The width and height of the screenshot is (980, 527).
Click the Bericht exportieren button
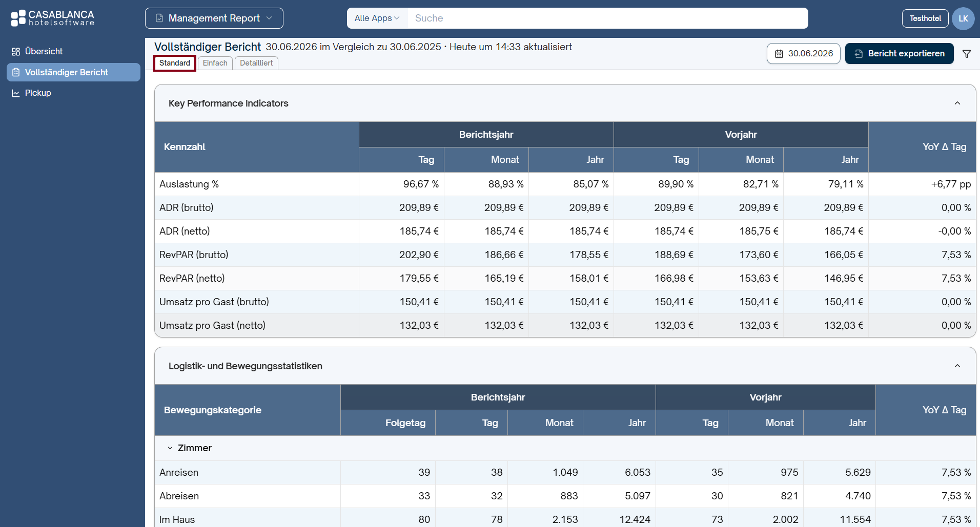[900, 53]
